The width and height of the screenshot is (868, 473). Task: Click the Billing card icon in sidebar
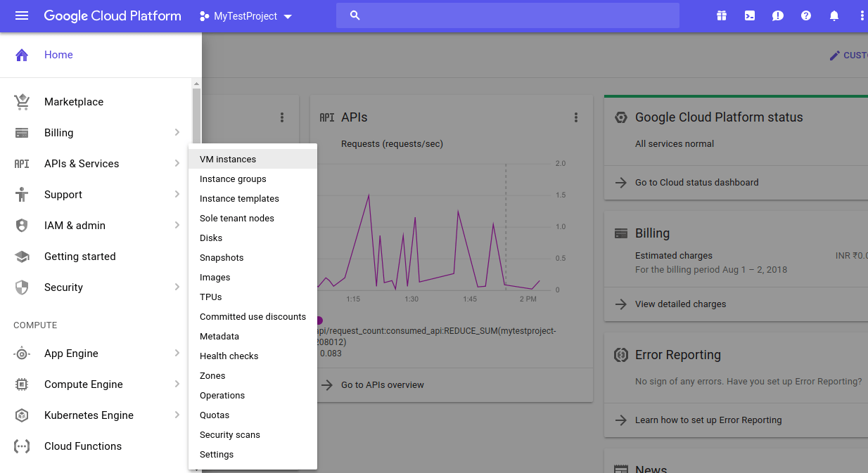pyautogui.click(x=22, y=133)
